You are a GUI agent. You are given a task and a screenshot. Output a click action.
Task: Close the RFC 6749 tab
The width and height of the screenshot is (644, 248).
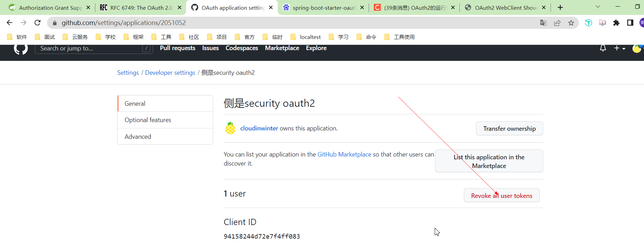(179, 7)
